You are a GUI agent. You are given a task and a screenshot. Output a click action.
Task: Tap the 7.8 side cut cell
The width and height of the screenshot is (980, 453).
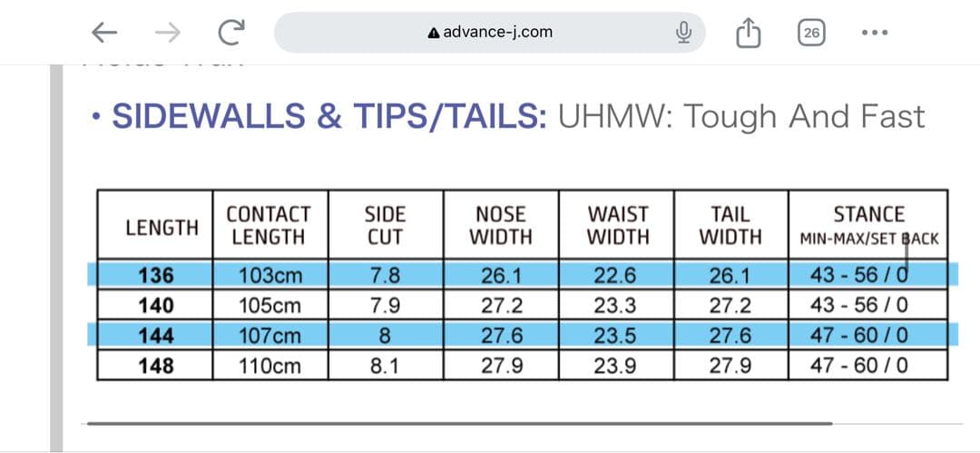[x=386, y=275]
